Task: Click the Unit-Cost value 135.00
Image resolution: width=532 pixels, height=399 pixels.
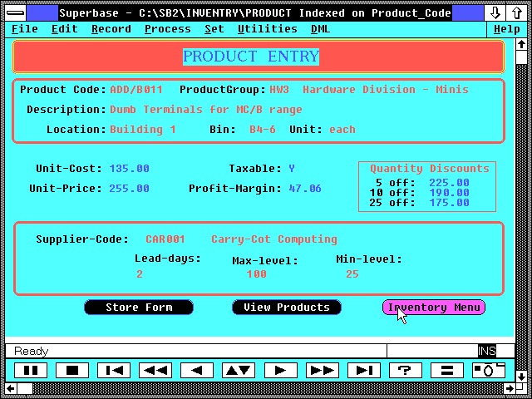Action: pos(130,169)
